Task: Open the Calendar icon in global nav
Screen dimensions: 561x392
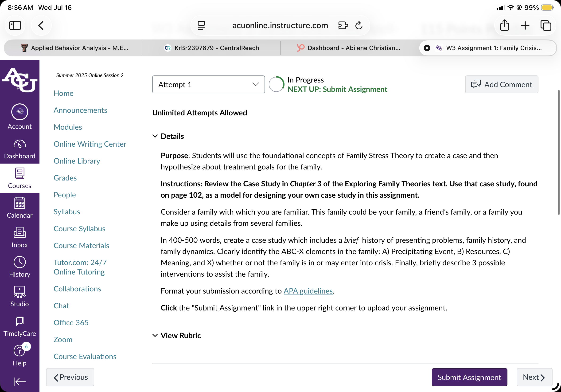Action: point(19,203)
